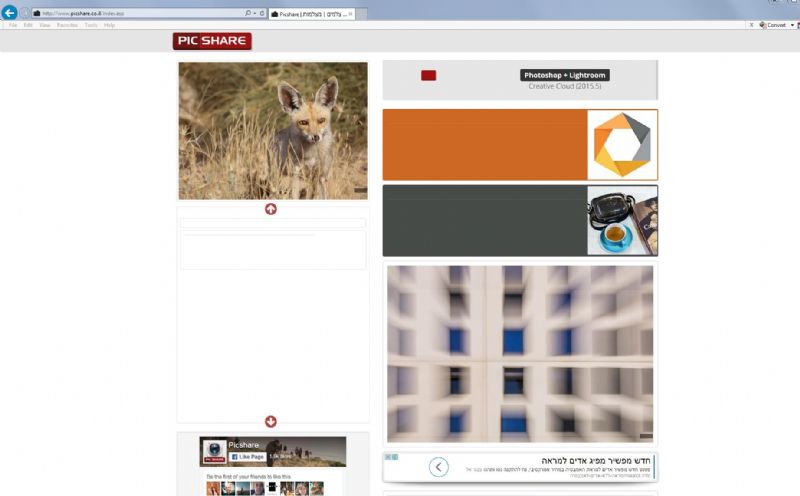Screen dimensions: 800x496
Task: Open the File menu
Action: [x=13, y=25]
